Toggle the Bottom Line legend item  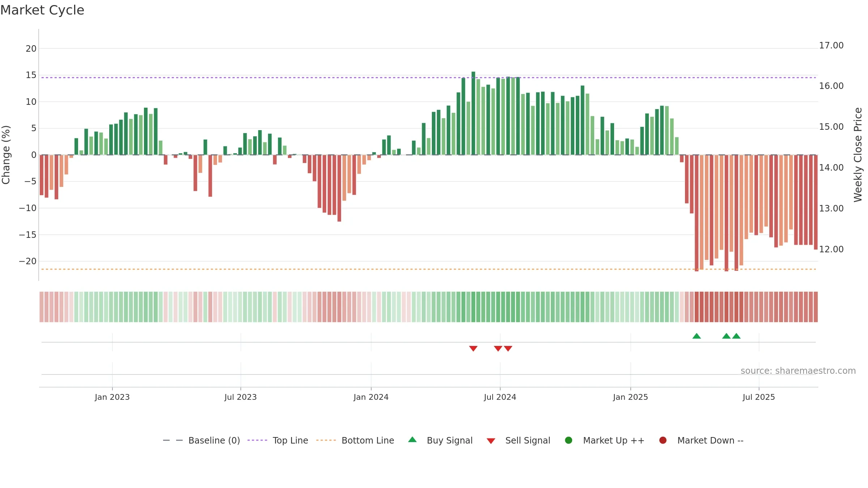(x=355, y=440)
